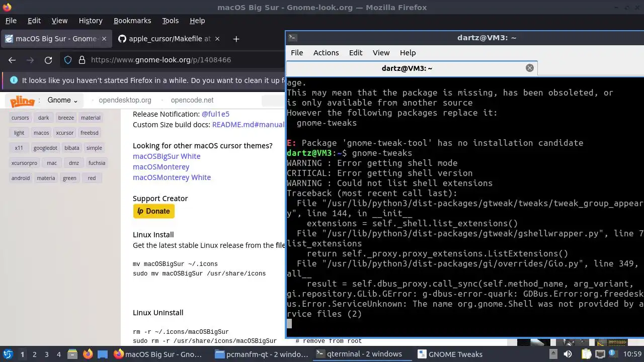
Task: Open macOSMonterey link
Action: click(x=161, y=167)
